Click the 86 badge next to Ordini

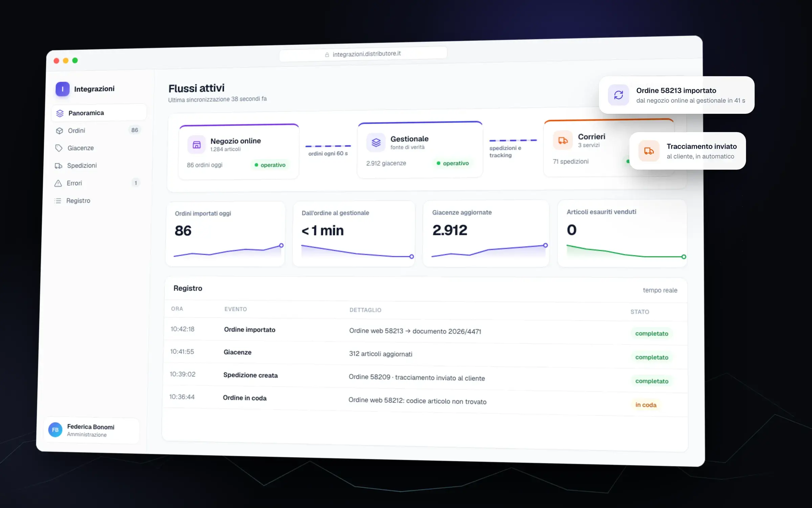coord(135,130)
